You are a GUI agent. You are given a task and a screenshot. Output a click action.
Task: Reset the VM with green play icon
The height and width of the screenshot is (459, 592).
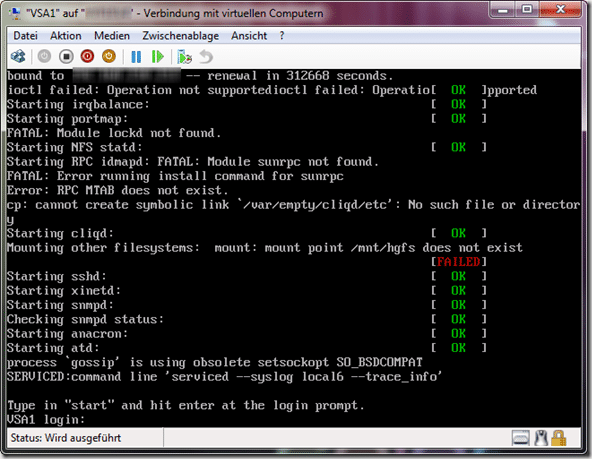click(x=157, y=57)
